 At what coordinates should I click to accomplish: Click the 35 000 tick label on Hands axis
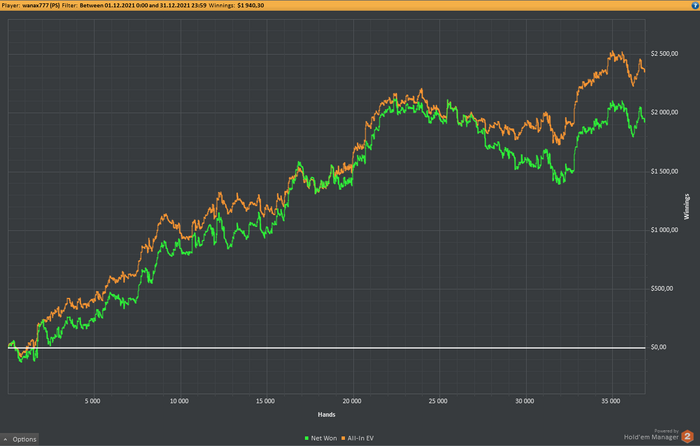tap(611, 401)
